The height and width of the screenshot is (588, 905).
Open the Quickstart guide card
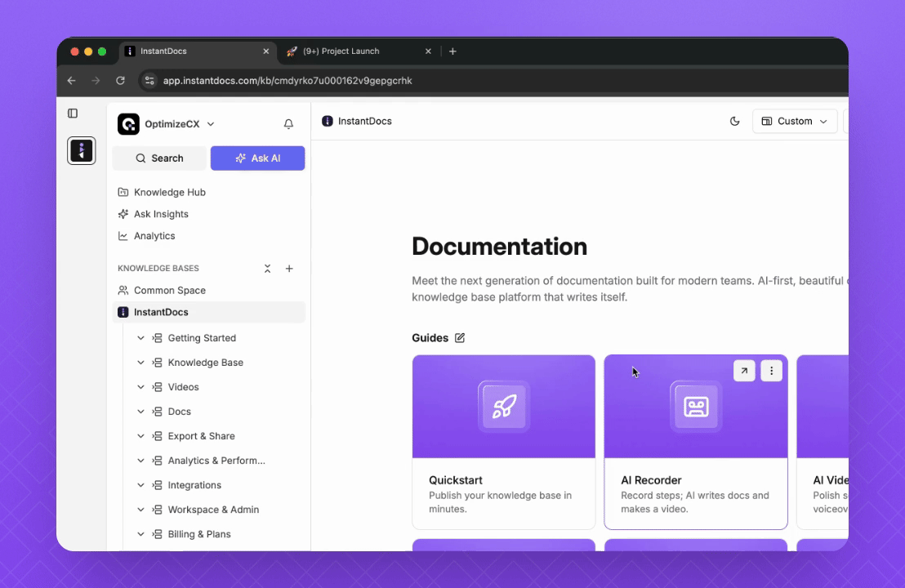(x=504, y=442)
